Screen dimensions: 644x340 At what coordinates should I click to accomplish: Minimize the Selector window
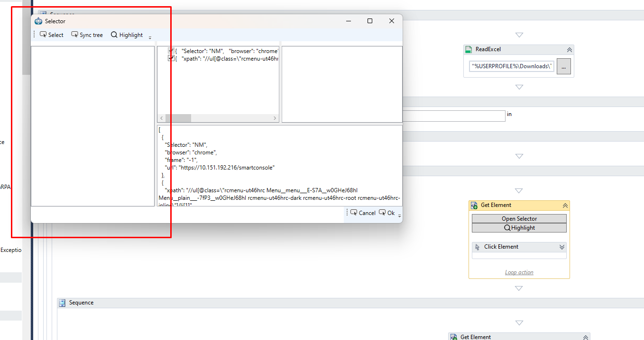point(349,21)
